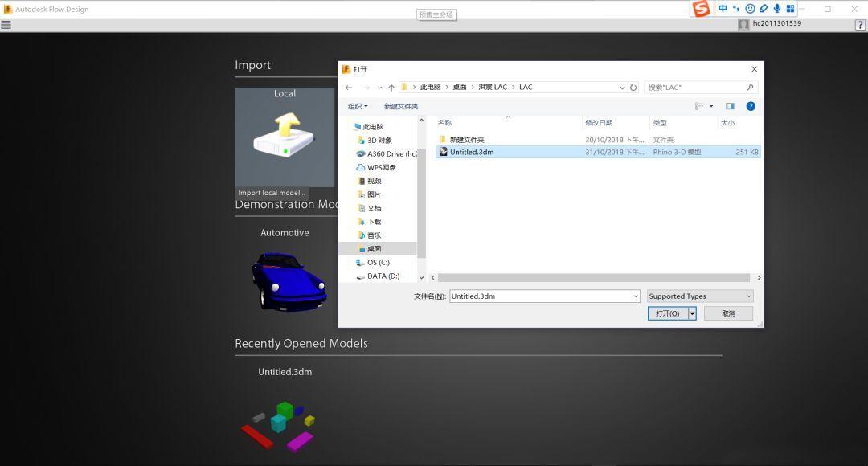The width and height of the screenshot is (868, 466).
Task: Click Sogou microphone voice input icon
Action: (777, 8)
